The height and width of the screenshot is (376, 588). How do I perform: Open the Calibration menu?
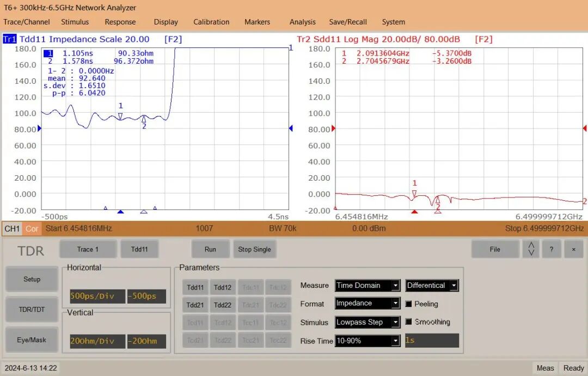click(x=211, y=22)
